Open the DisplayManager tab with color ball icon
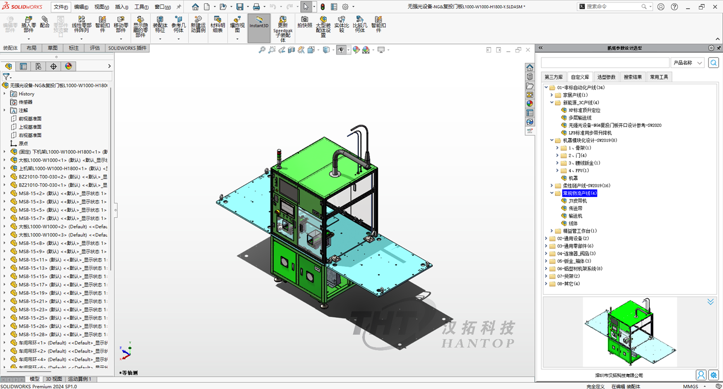 point(68,66)
